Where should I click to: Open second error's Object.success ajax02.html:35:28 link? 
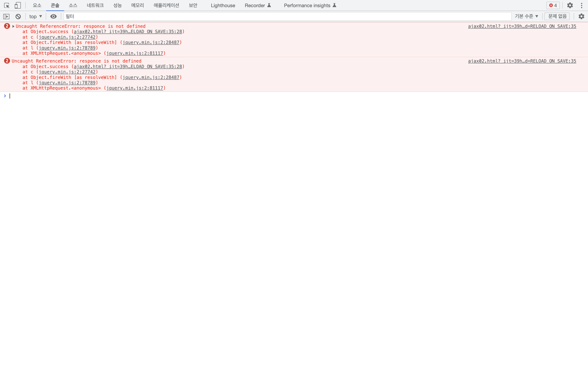[128, 66]
